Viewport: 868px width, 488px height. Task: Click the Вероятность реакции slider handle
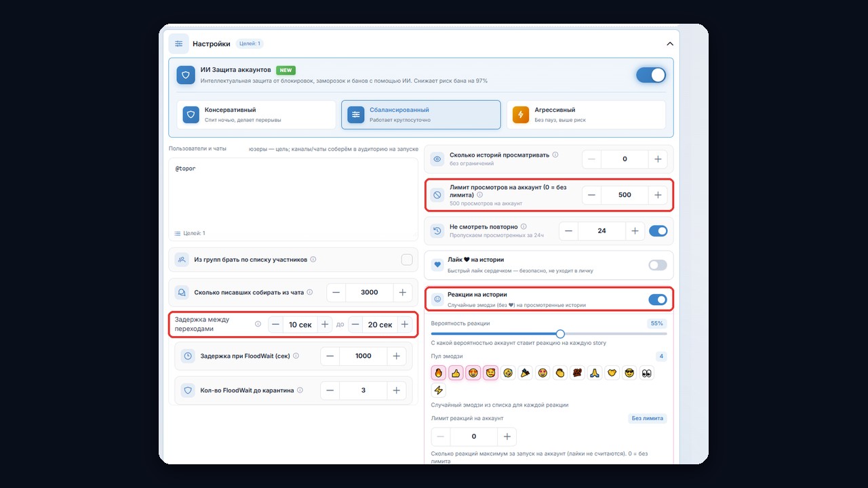click(560, 333)
